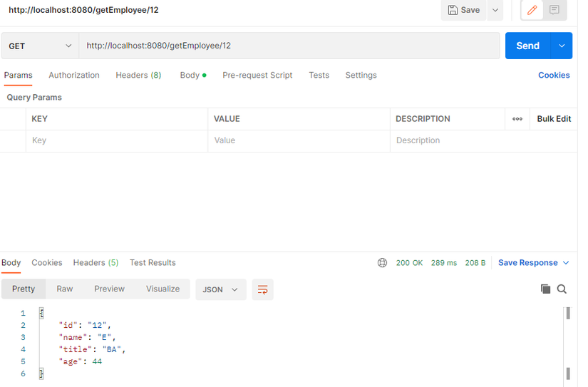
Task: Open the Save options dropdown arrow
Action: click(x=495, y=10)
